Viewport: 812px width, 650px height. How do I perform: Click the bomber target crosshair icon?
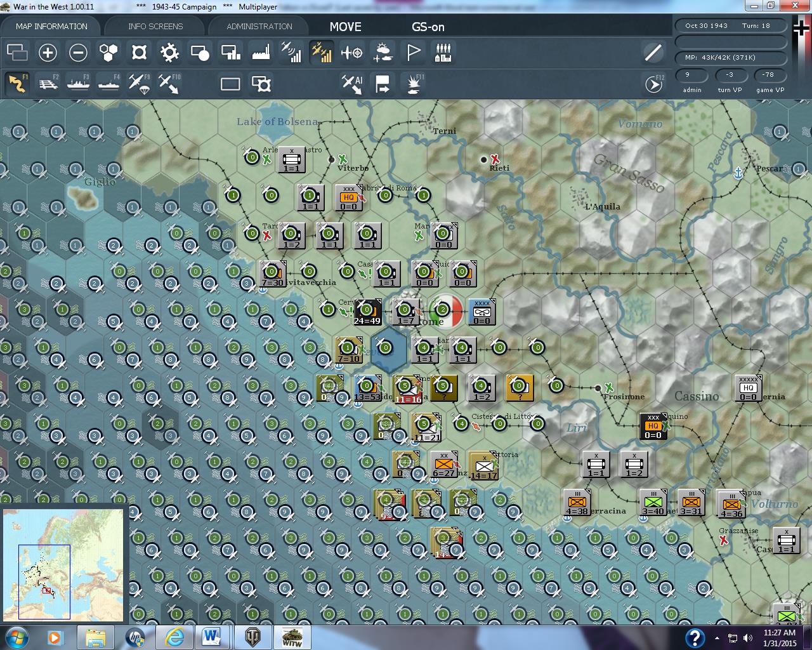352,52
